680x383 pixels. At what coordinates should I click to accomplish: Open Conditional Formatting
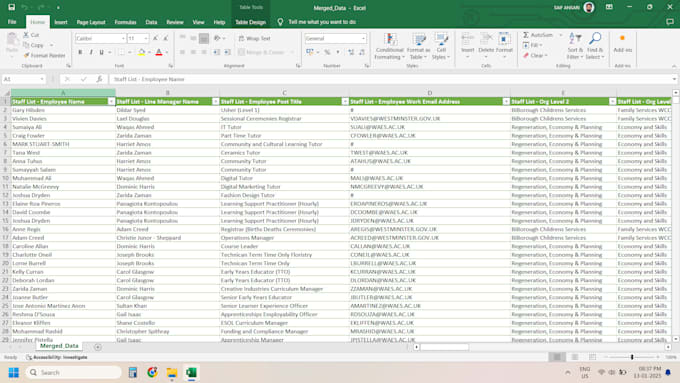pos(390,46)
